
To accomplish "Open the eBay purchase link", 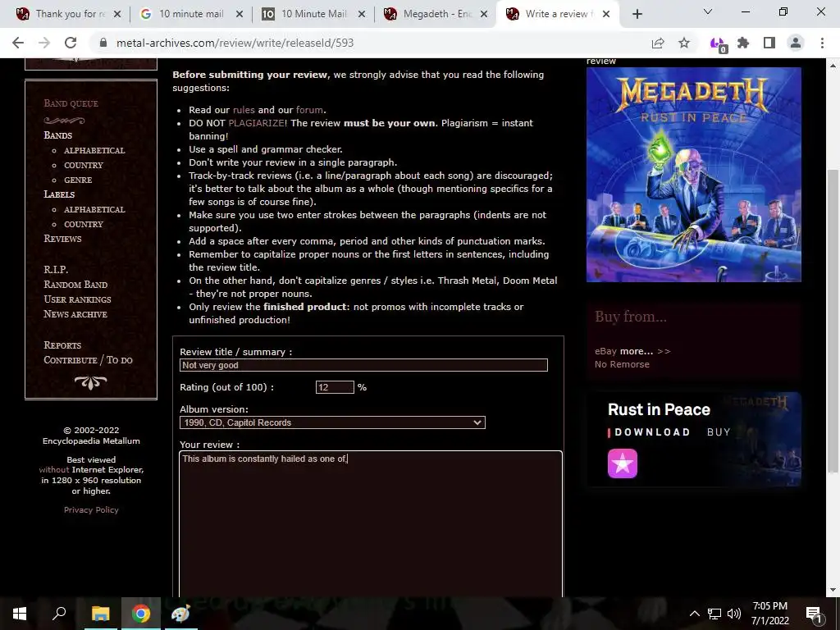I will (x=605, y=351).
